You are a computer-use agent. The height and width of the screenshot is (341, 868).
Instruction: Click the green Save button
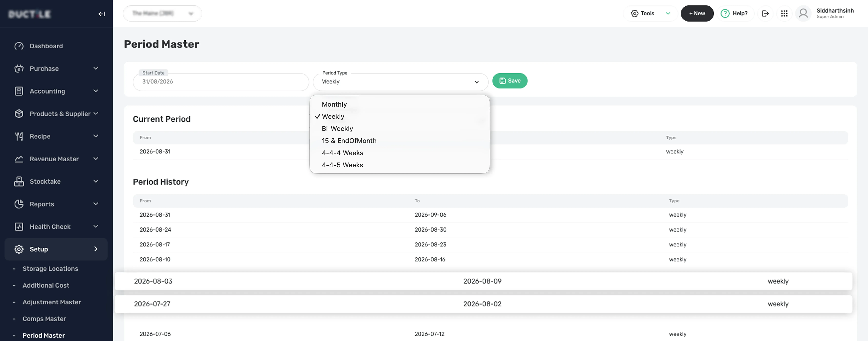pyautogui.click(x=510, y=81)
